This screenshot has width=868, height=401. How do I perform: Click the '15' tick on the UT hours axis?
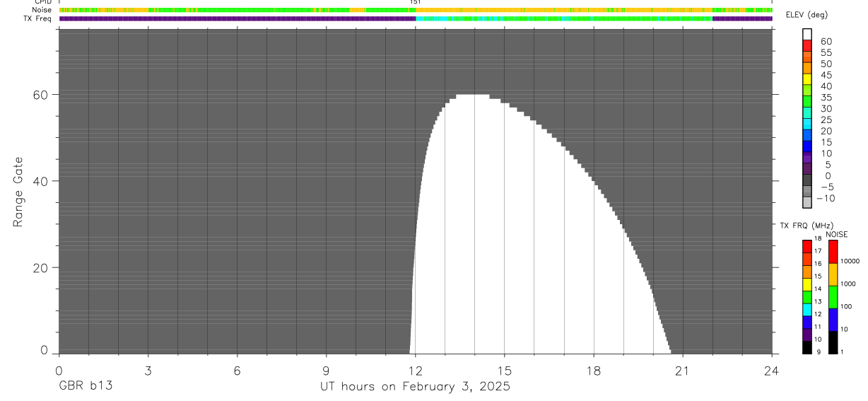(505, 370)
